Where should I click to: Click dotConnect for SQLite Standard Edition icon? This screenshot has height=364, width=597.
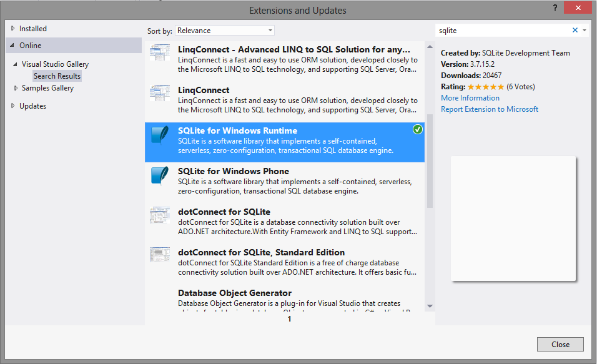pyautogui.click(x=160, y=255)
